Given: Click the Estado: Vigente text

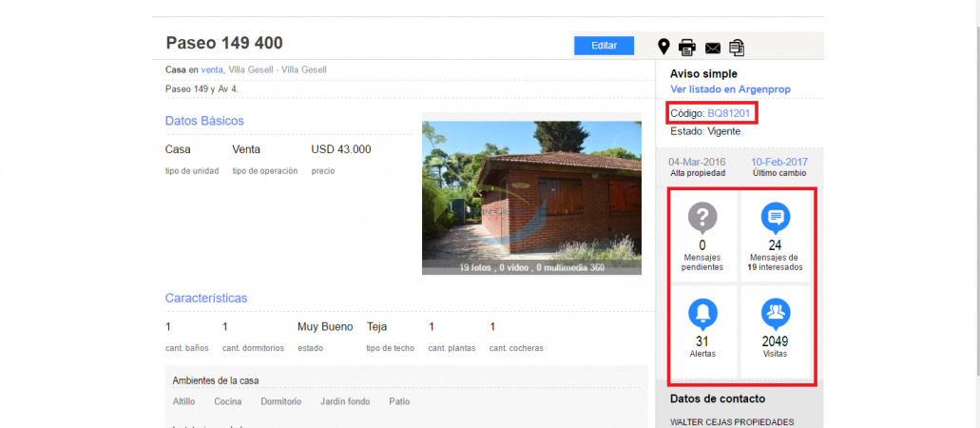Looking at the screenshot, I should tap(705, 131).
